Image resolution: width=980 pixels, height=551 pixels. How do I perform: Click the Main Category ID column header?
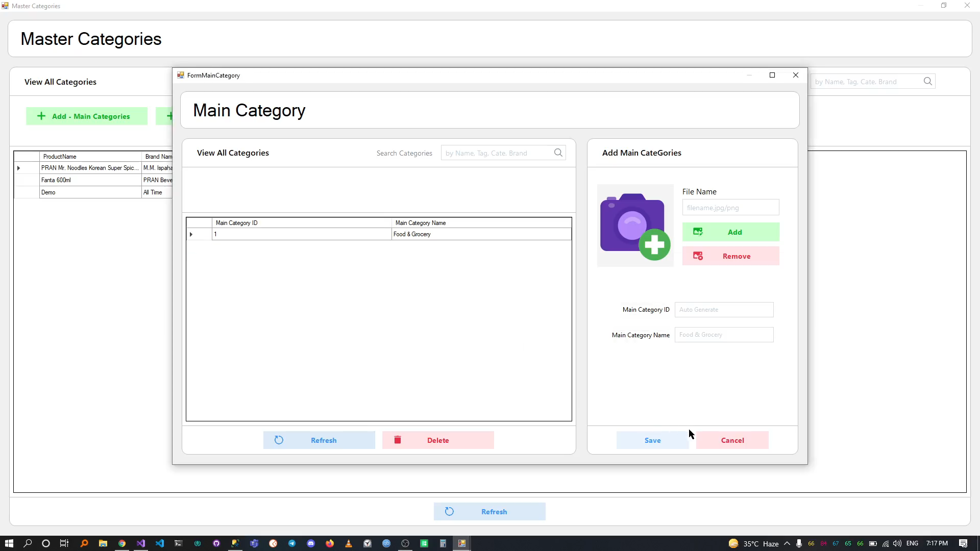pos(301,223)
